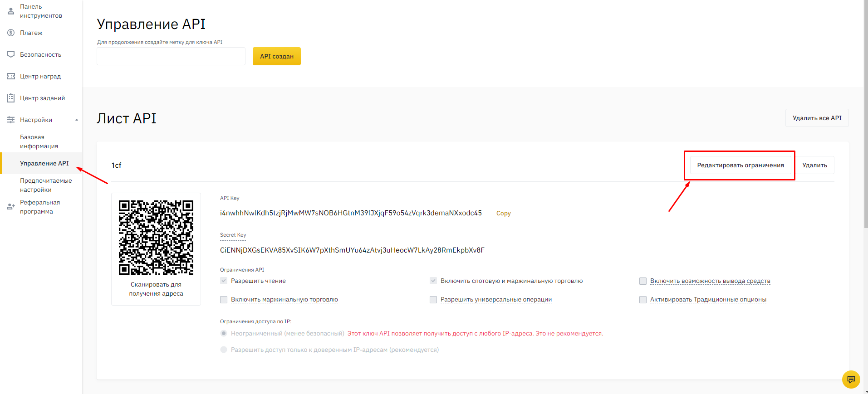Open Настройки menu item
The width and height of the screenshot is (868, 394).
coord(36,120)
